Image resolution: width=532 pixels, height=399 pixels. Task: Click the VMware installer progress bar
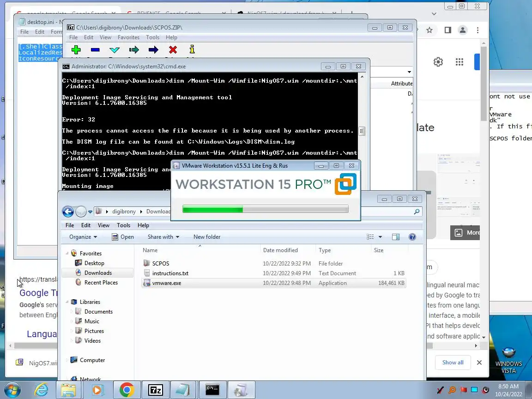tap(266, 209)
